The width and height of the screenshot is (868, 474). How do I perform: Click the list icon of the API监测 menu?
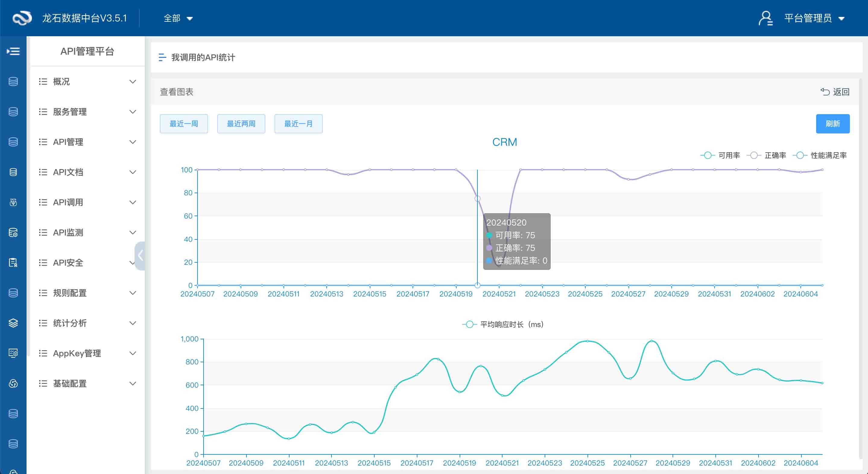[x=43, y=232]
